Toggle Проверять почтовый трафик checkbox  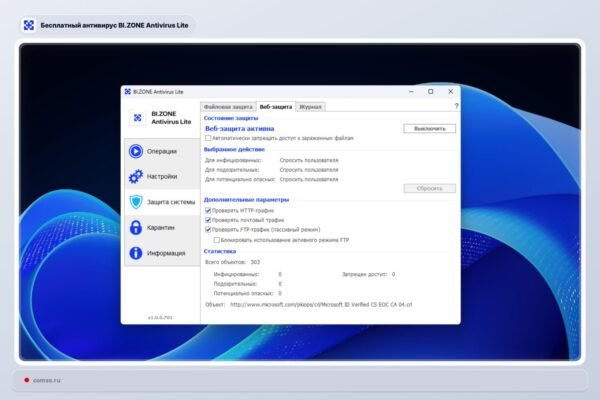(208, 220)
